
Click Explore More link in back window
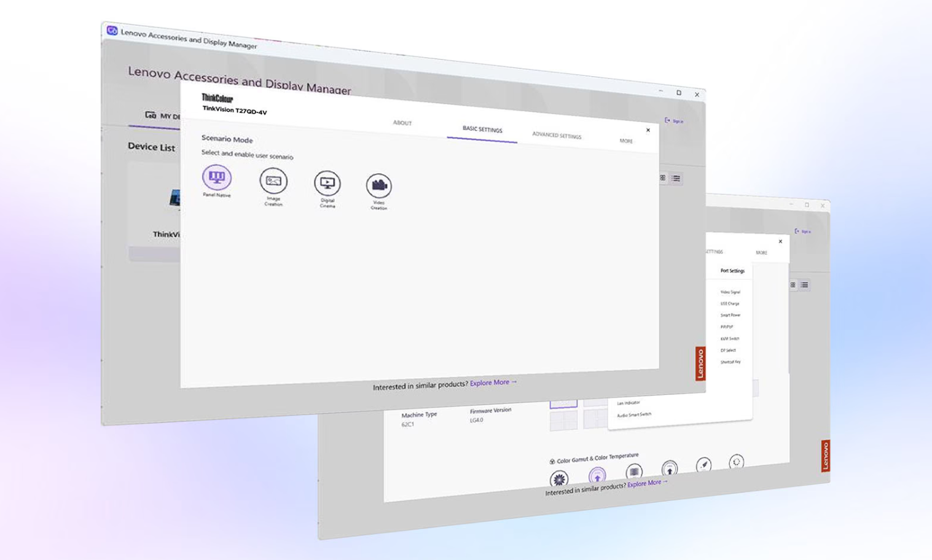647,483
